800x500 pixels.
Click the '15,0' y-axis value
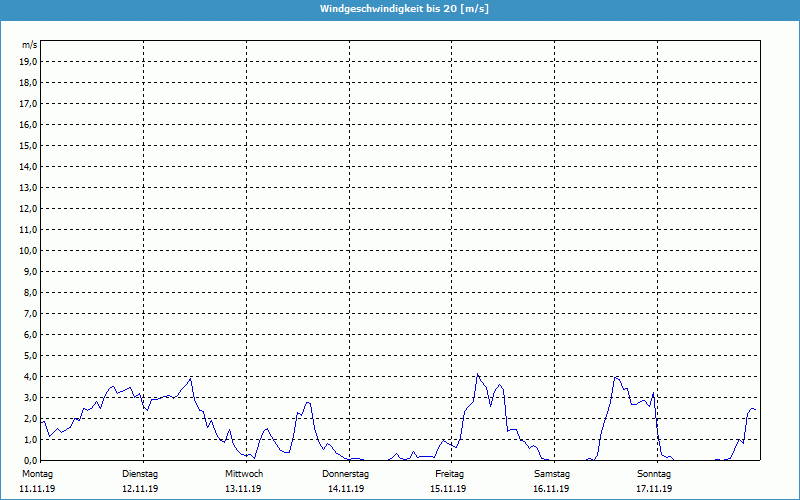[x=28, y=145]
